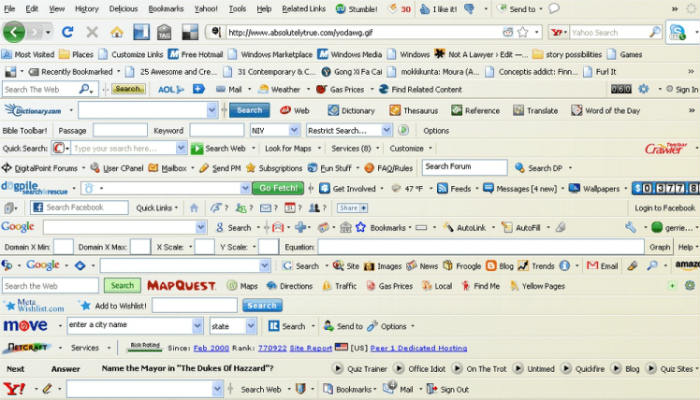
Task: Click the StumbleUpon Stumble! button
Action: (356, 9)
